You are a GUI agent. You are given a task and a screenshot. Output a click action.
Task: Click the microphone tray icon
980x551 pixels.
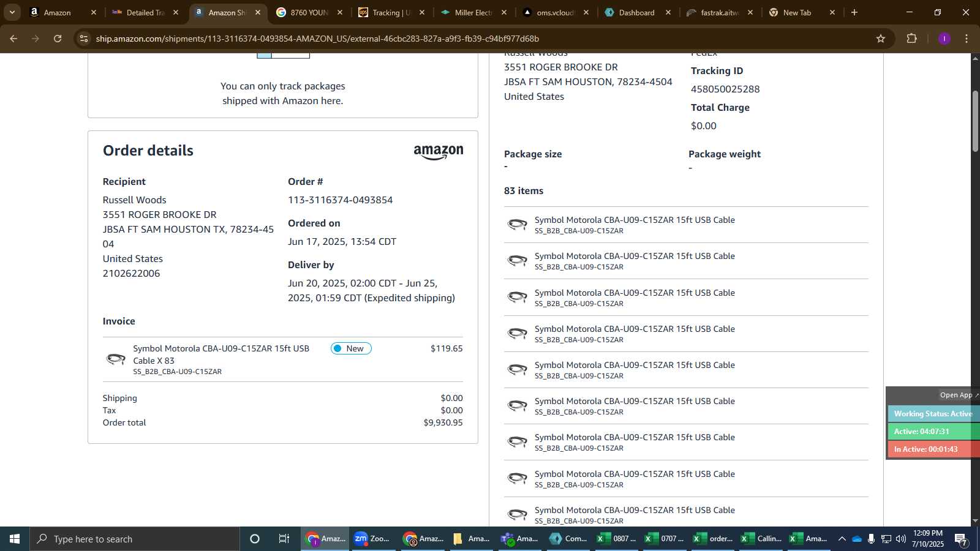871,539
